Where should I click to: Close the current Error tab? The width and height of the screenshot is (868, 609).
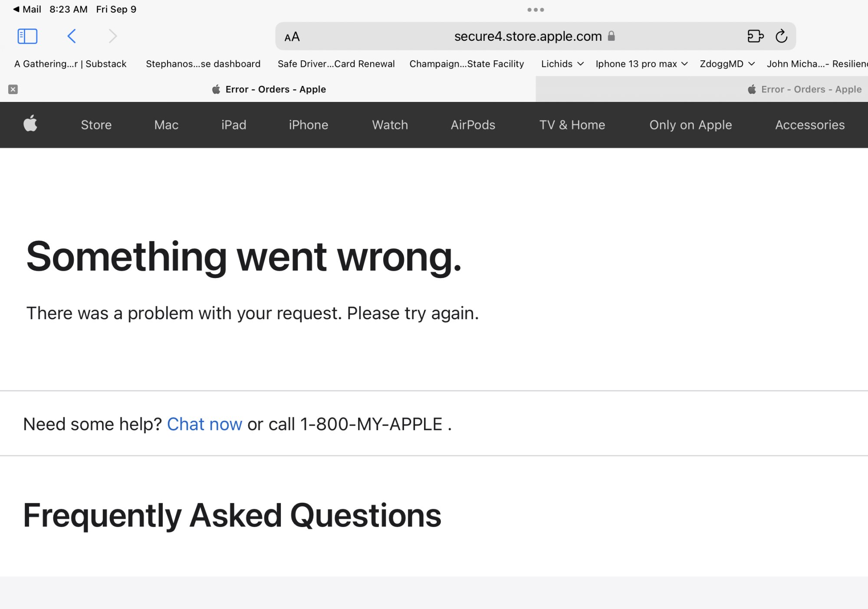[x=13, y=89]
